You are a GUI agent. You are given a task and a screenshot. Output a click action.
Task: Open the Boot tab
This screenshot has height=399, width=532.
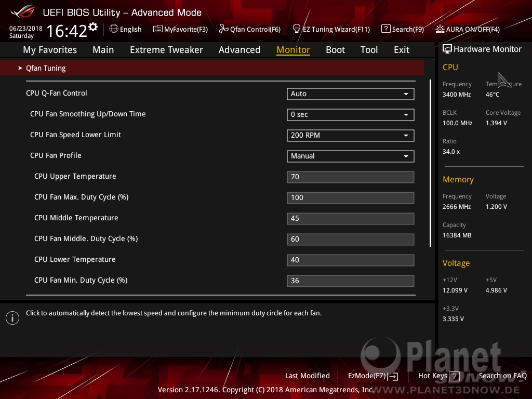click(x=335, y=50)
